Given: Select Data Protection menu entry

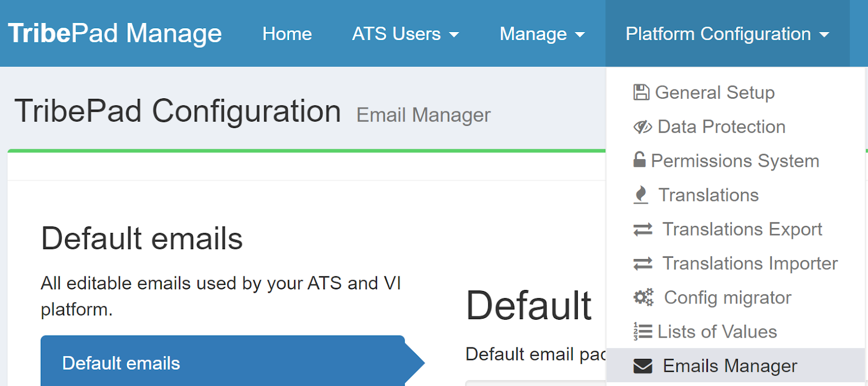Looking at the screenshot, I should 736,126.
